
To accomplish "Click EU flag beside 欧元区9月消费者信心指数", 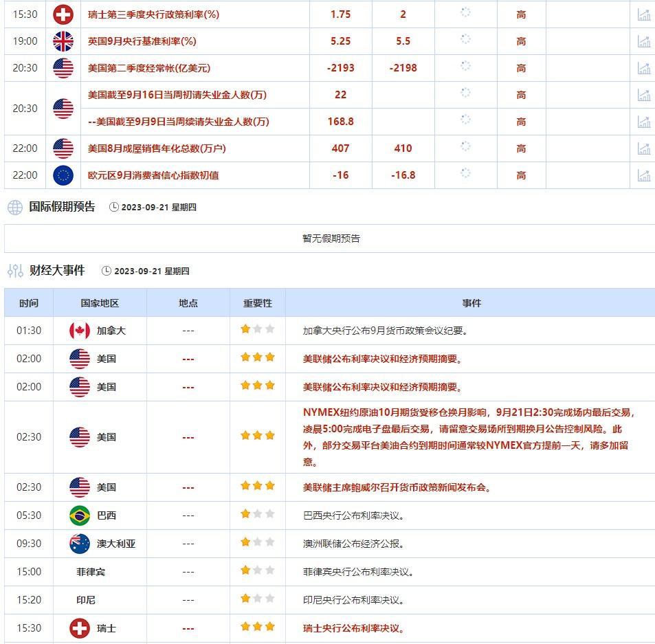I will (x=63, y=175).
